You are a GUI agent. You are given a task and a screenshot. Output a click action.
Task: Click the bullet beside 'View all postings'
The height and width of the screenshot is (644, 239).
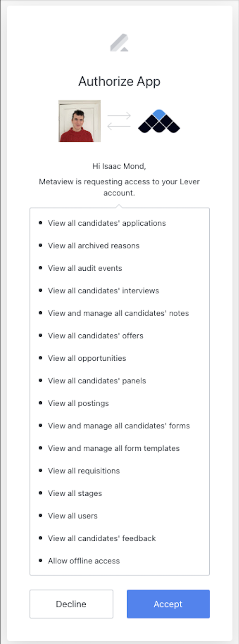[40, 403]
